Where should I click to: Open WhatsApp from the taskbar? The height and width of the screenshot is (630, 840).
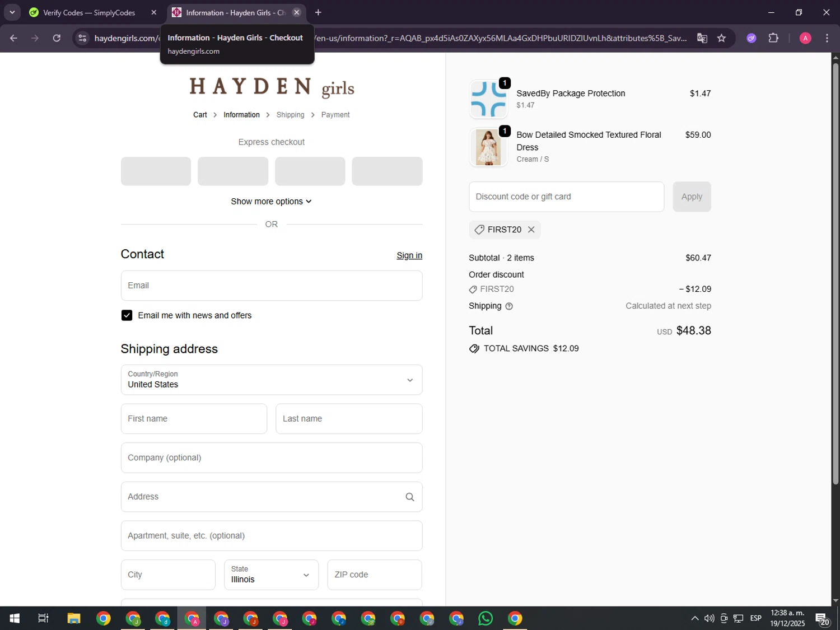[486, 618]
